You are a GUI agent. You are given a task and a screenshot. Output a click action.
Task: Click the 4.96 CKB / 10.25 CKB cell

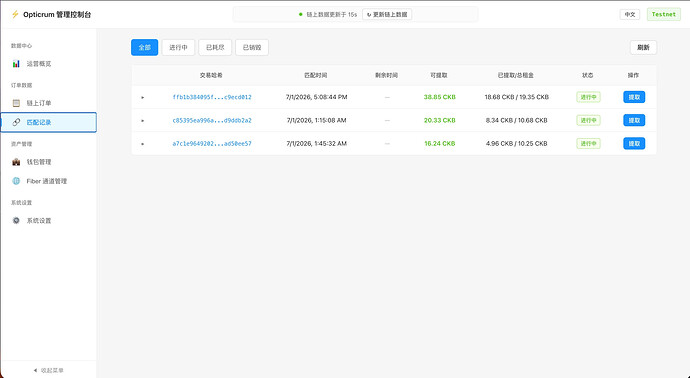coord(517,143)
